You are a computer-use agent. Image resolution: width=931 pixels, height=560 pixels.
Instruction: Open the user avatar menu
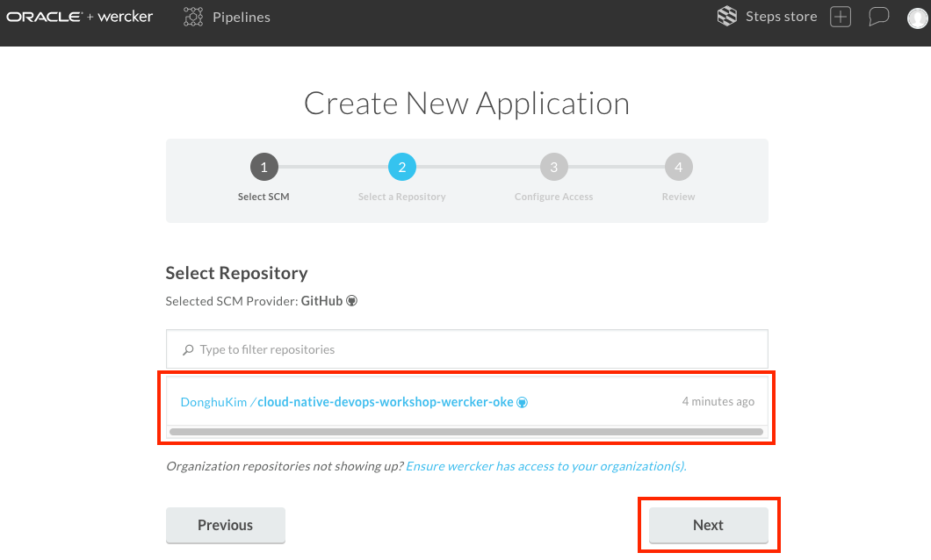(918, 18)
